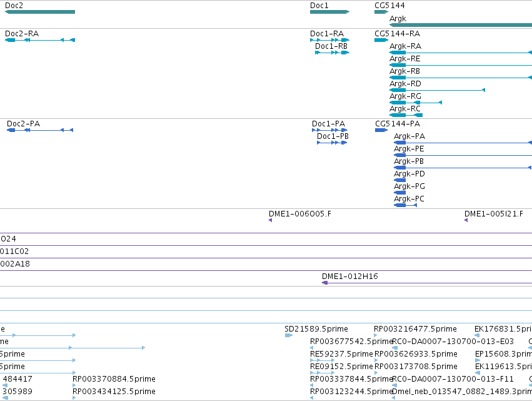Click the DME1-005I21.F marker arrow
This screenshot has width=532, height=401.
(466, 220)
